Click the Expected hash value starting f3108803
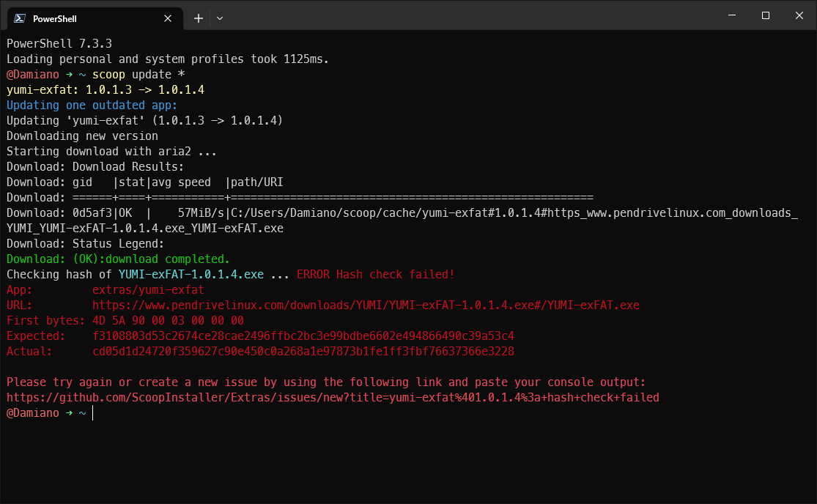The width and height of the screenshot is (817, 504). [x=303, y=336]
